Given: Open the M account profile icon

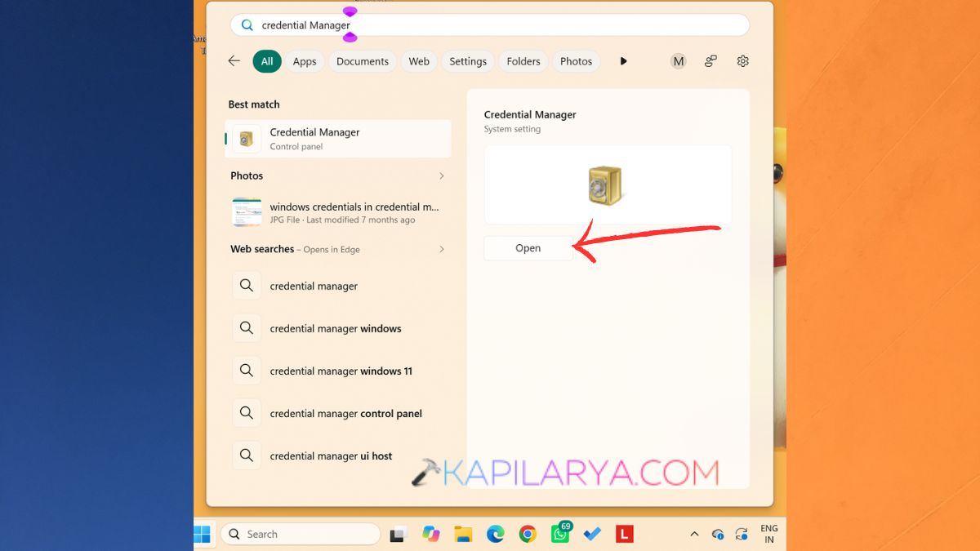Looking at the screenshot, I should tap(678, 61).
